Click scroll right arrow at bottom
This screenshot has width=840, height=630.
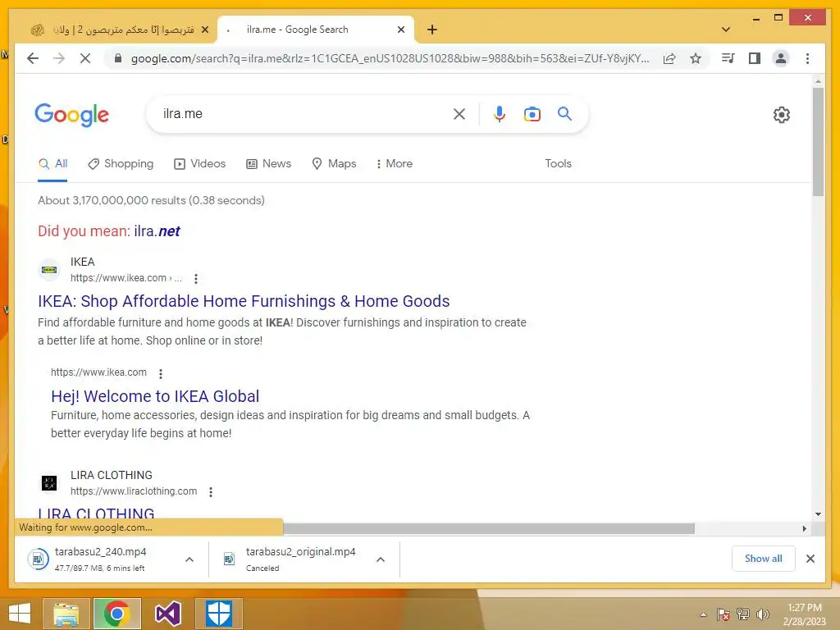805,529
